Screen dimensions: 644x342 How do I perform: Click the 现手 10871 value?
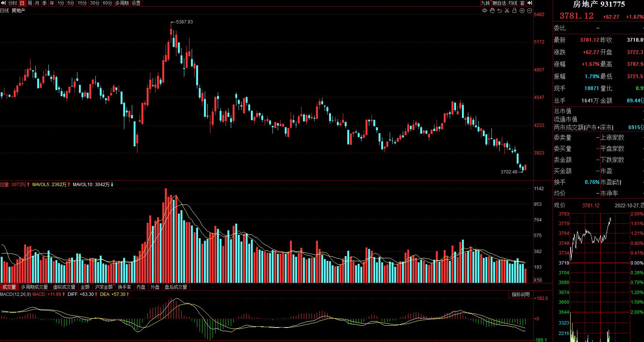tap(592, 88)
